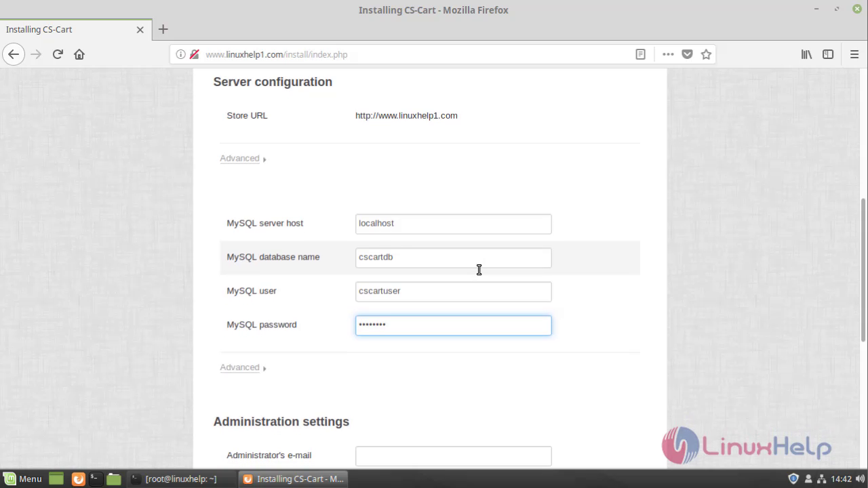This screenshot has width=868, height=488.
Task: Open the network connections tray icon
Action: 821,479
